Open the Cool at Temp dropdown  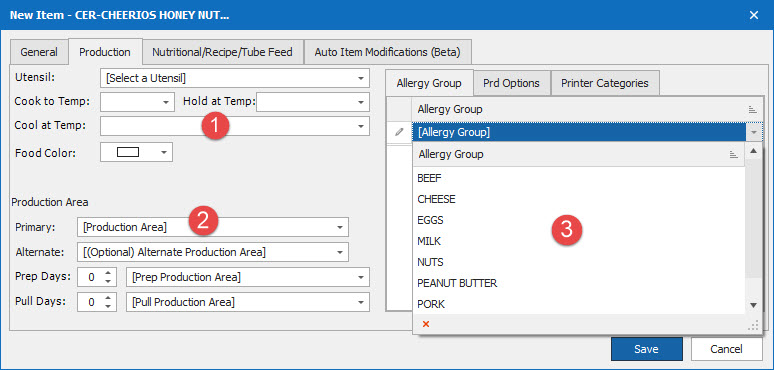362,126
